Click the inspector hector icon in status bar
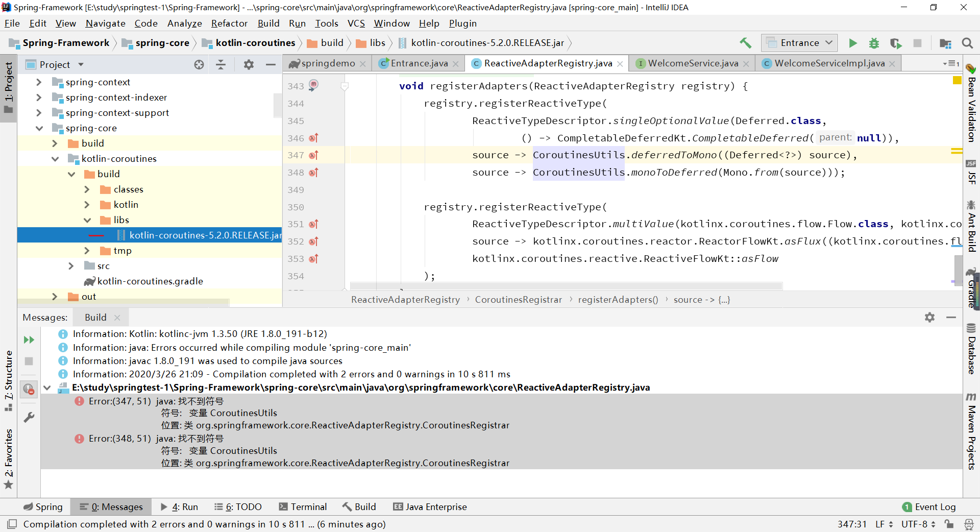980x532 pixels. (969, 524)
